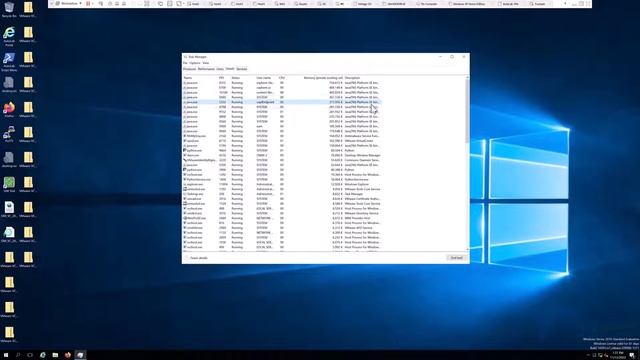
Task: Sort by Memory private working set header
Action: pos(323,78)
